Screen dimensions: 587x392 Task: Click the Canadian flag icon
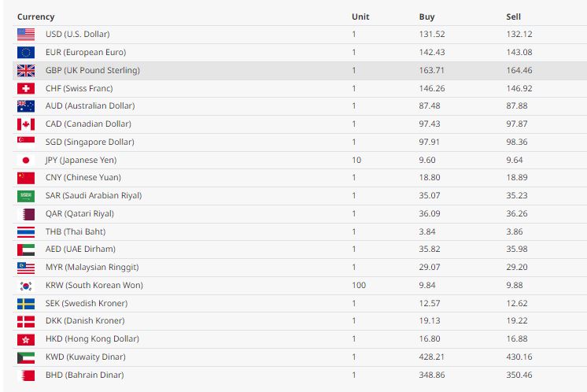click(26, 124)
